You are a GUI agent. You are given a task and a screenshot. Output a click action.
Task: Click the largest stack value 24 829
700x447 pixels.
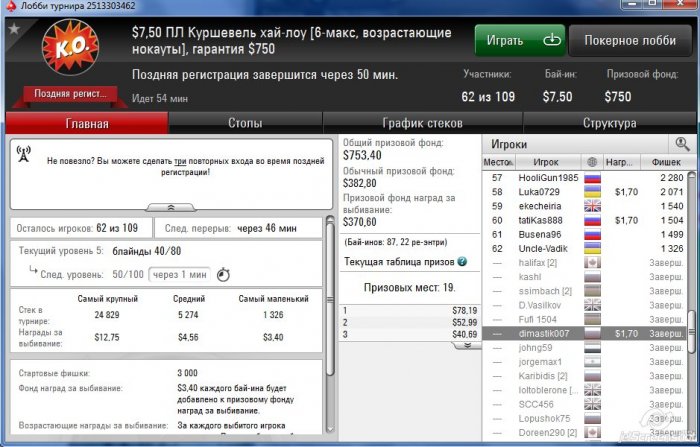(x=107, y=315)
